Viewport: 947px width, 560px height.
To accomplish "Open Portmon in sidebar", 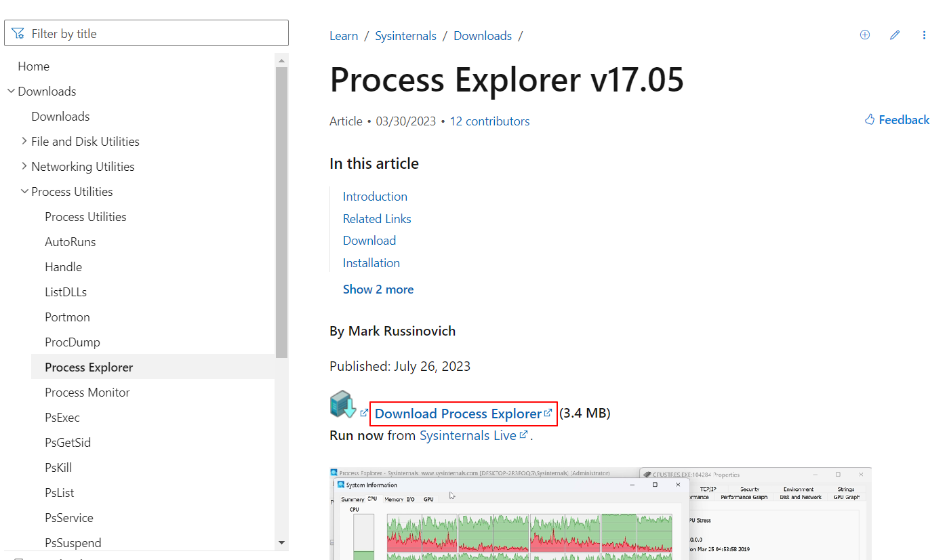I will tap(67, 317).
